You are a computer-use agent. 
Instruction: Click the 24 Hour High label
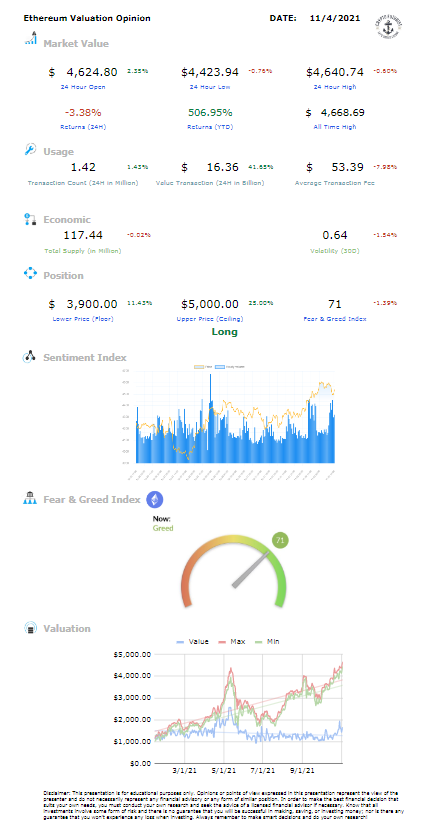(335, 87)
